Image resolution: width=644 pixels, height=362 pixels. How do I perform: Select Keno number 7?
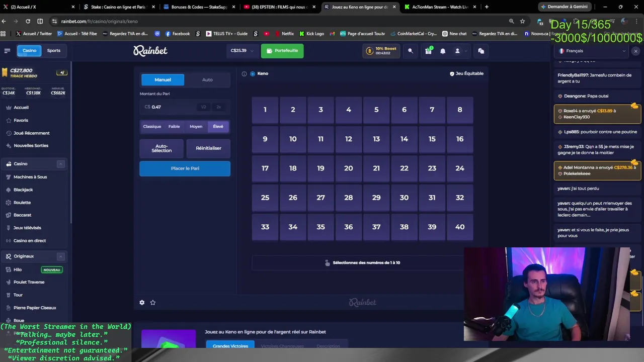pos(432,110)
